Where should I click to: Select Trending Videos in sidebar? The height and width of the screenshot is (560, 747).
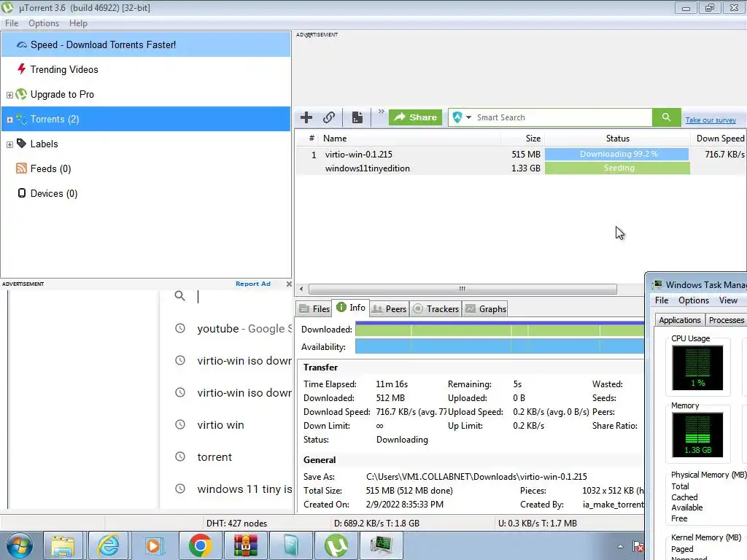coord(64,69)
